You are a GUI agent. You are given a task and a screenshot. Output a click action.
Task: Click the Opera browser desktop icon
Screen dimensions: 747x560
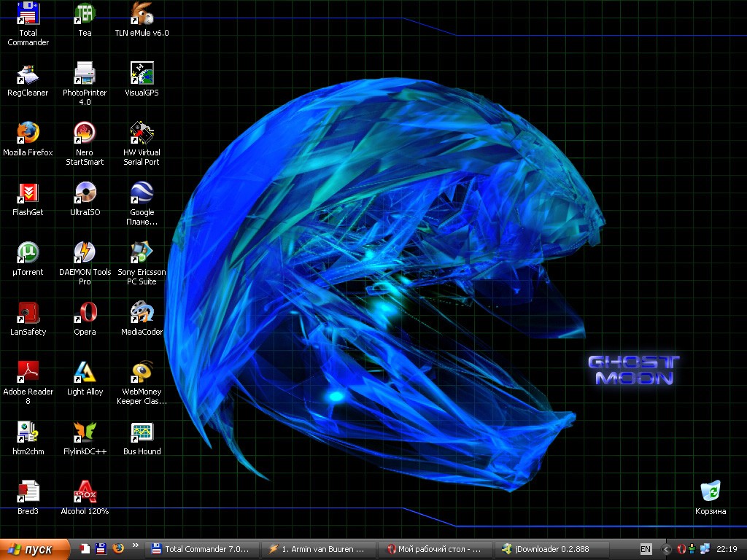[x=85, y=313]
